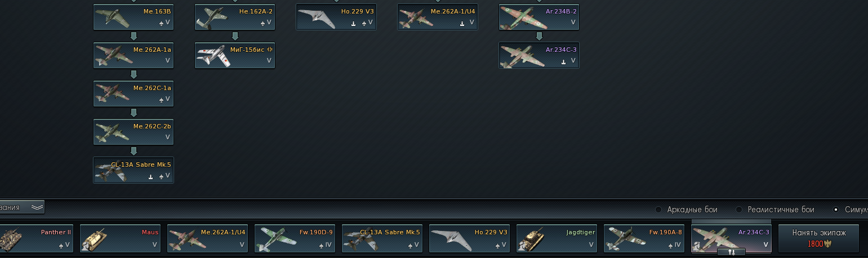Select the Jagdtiger crew slot
This screenshot has width=868, height=258.
(557, 238)
